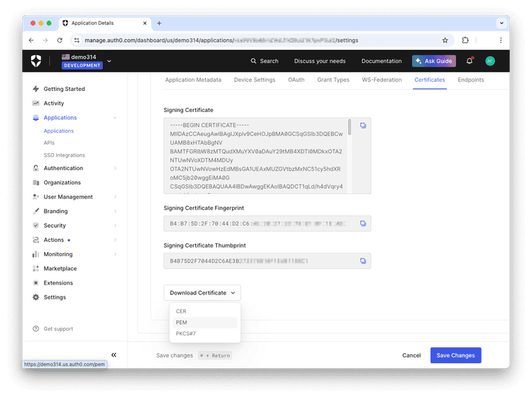Collapse the sidebar with double-chevron icon
The height and width of the screenshot is (398, 532).
pos(113,355)
